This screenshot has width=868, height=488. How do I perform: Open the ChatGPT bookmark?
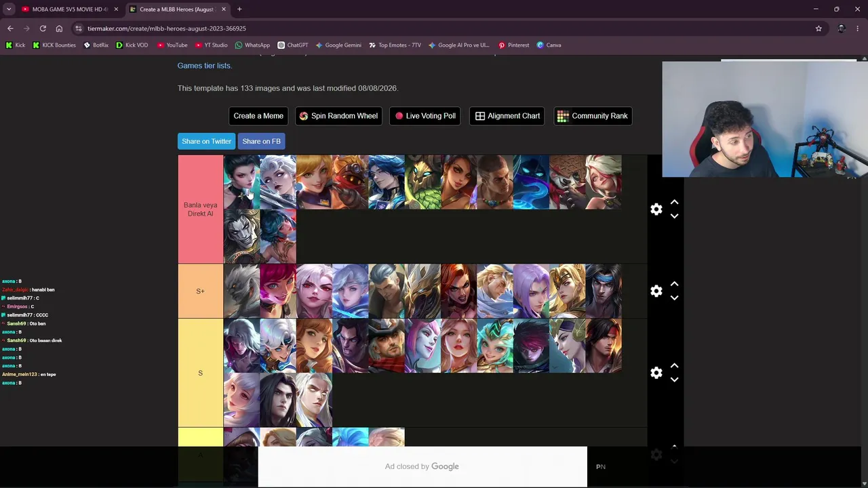pyautogui.click(x=293, y=45)
